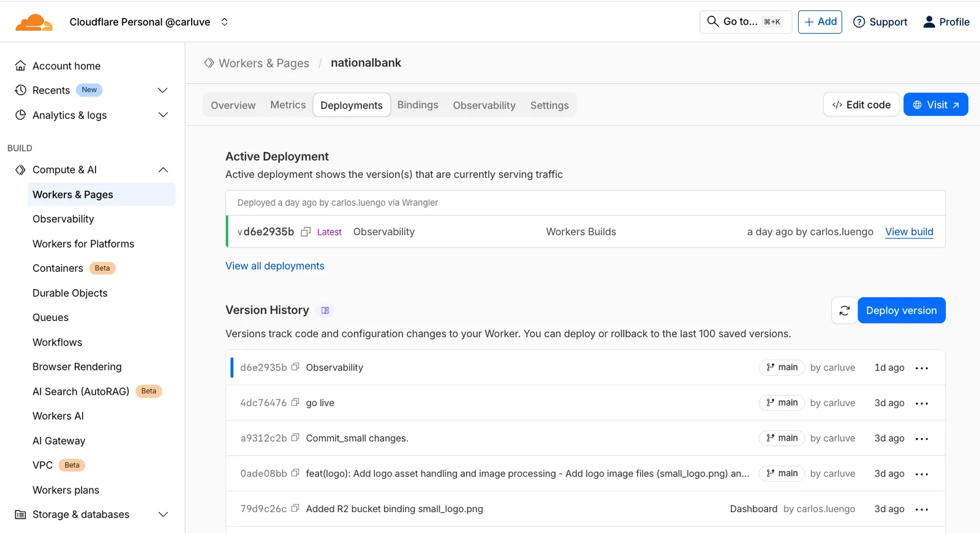Click the Cloudflare logo icon

point(34,22)
